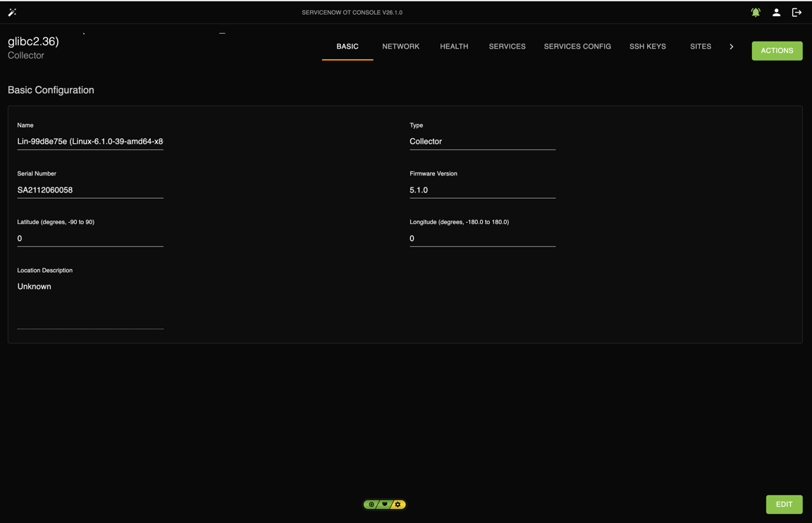
Task: Open the user account profile icon
Action: [x=776, y=13]
